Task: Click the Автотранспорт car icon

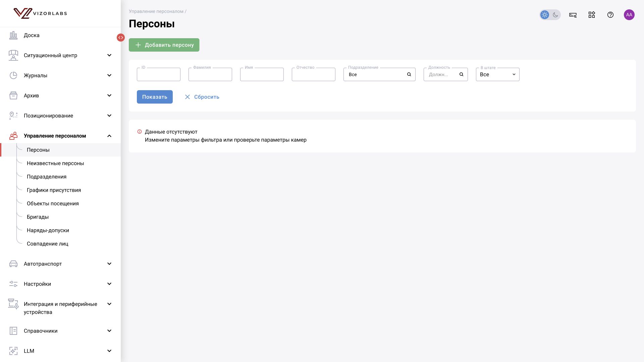Action: pos(13,264)
